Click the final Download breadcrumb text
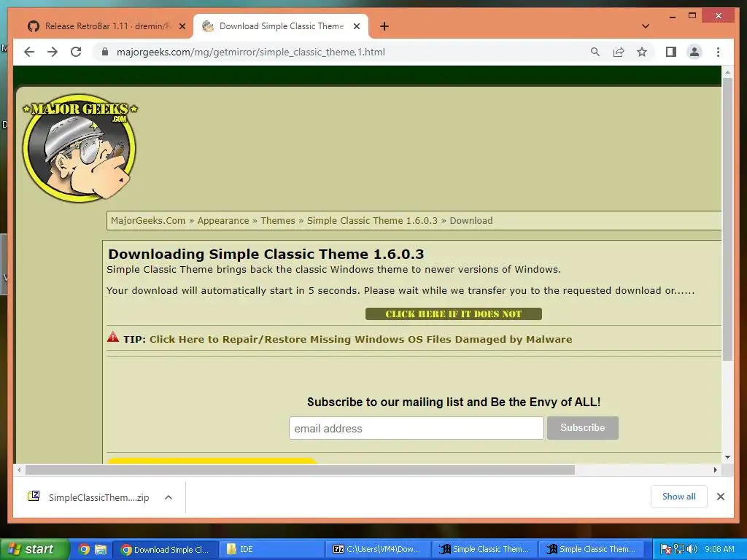Viewport: 747px width, 560px height. (471, 220)
